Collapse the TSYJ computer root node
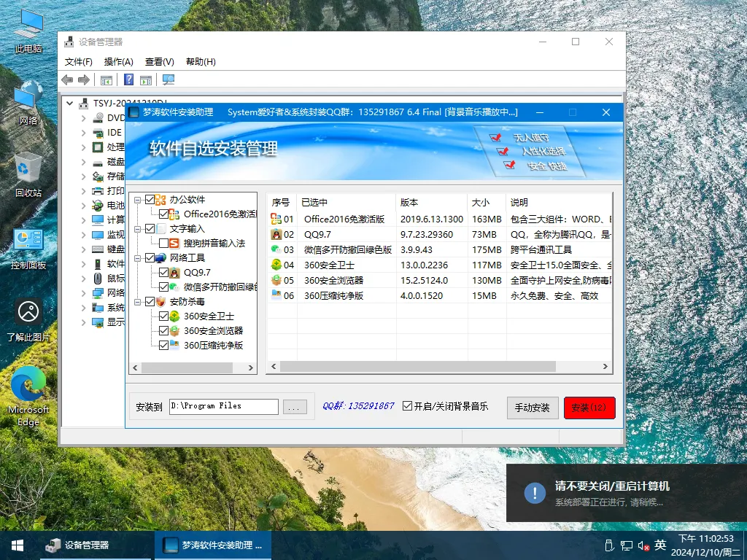The width and height of the screenshot is (747, 560). click(70, 104)
